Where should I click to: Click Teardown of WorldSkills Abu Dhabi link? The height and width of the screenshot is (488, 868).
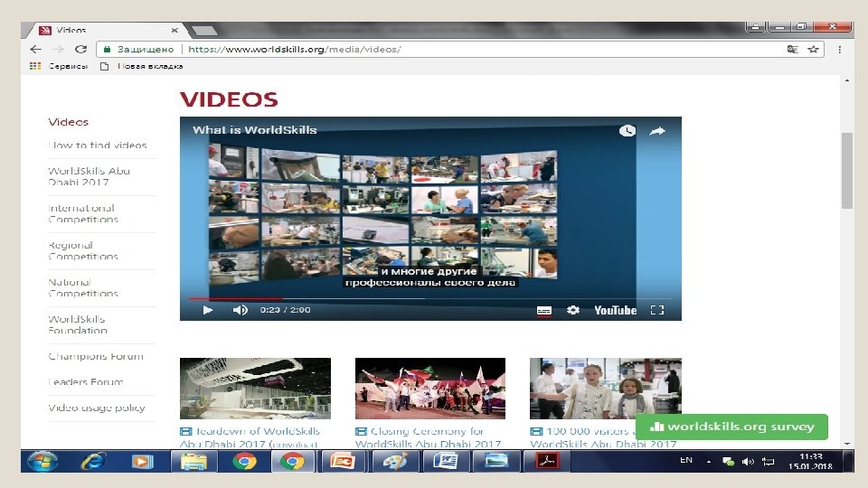tap(250, 437)
